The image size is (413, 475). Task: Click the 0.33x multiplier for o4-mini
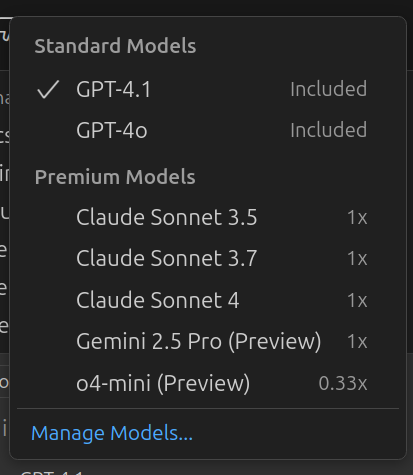tap(343, 383)
